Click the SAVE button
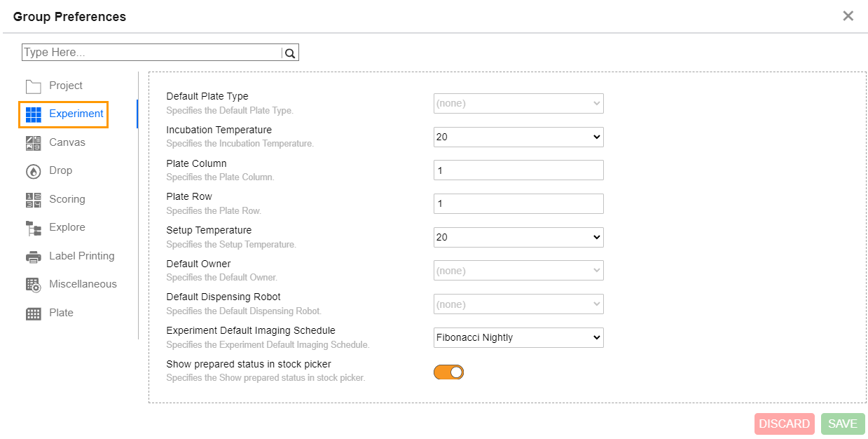The width and height of the screenshot is (868, 439). tap(843, 424)
